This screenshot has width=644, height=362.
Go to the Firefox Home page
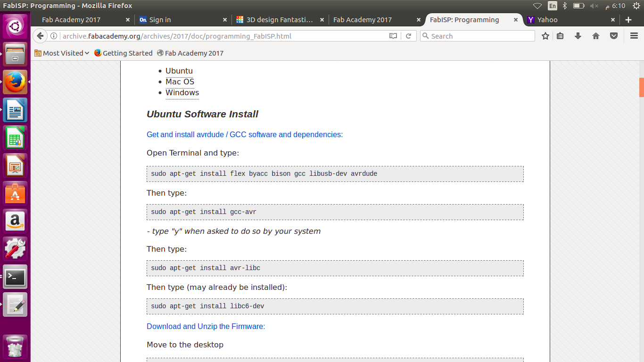tap(596, 36)
